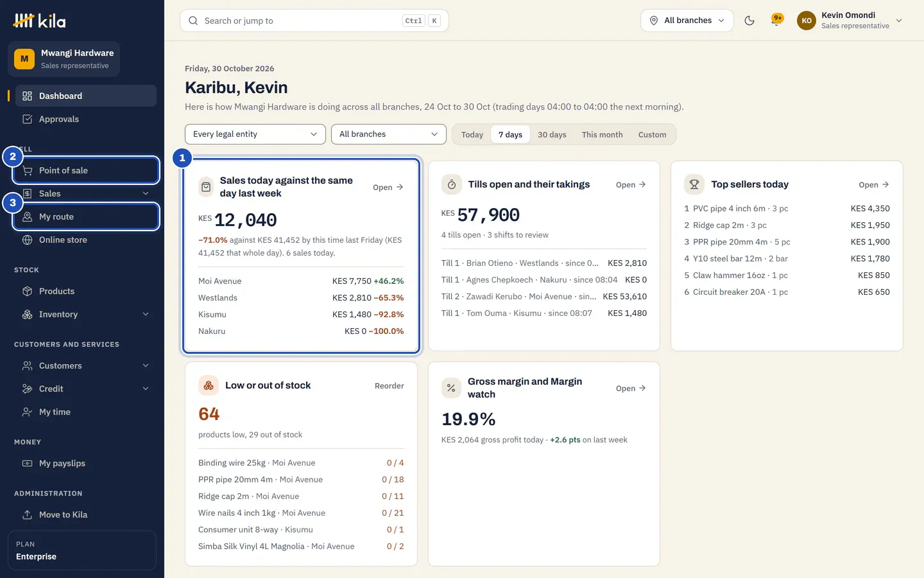Open the All branches selector in top bar
The image size is (924, 578).
[x=687, y=21]
